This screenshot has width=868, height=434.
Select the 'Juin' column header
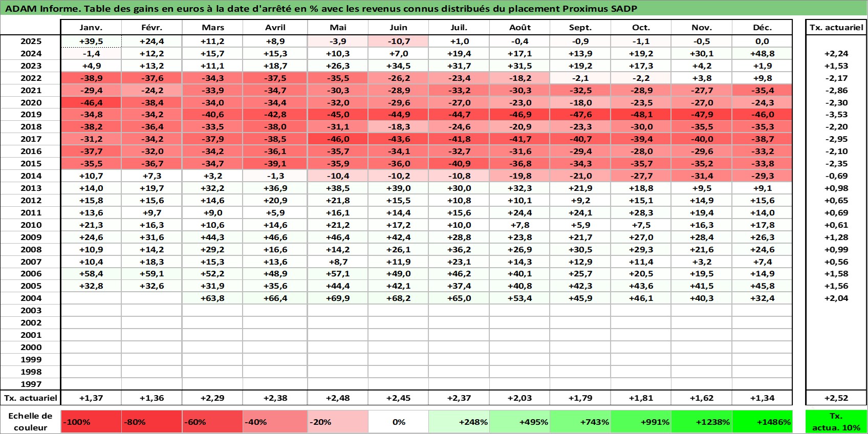(398, 28)
